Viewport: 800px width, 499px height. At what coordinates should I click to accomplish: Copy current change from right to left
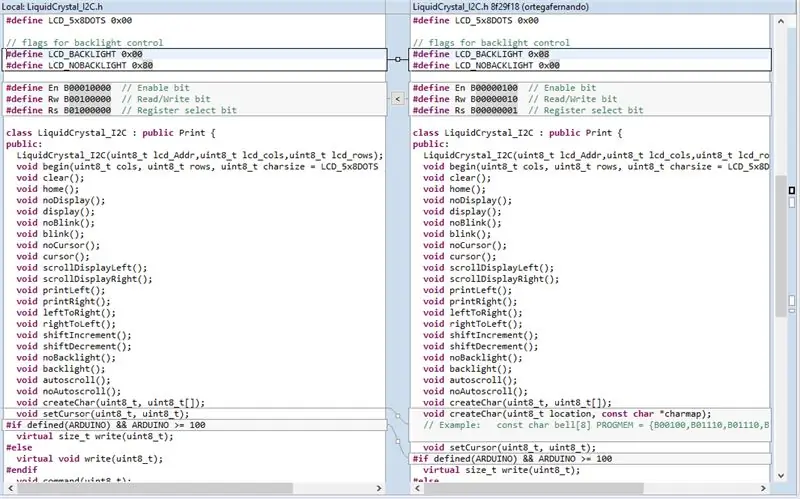coord(397,98)
